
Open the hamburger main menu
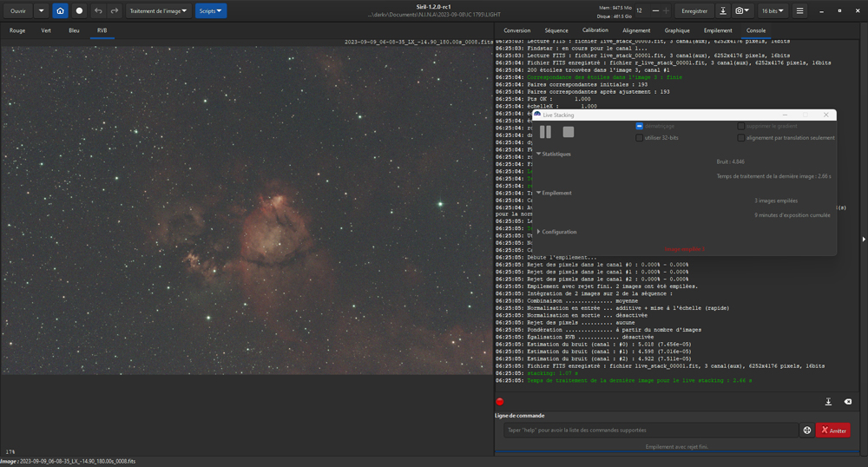pos(799,11)
